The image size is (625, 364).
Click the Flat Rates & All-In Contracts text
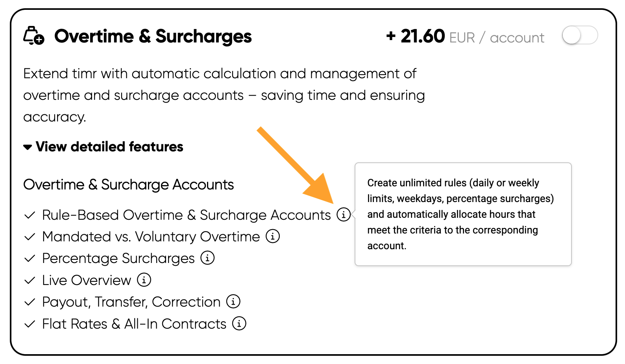point(134,324)
